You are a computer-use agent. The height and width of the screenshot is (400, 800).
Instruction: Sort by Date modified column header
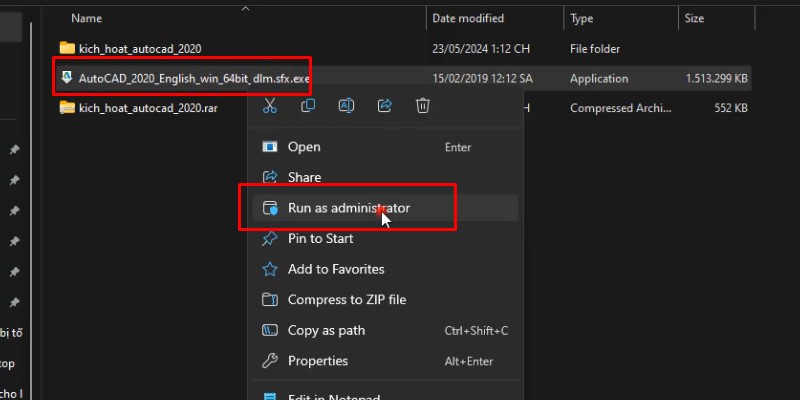(469, 18)
